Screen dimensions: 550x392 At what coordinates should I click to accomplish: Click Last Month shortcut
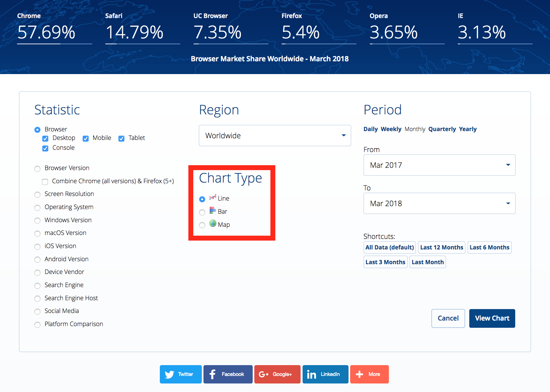428,262
